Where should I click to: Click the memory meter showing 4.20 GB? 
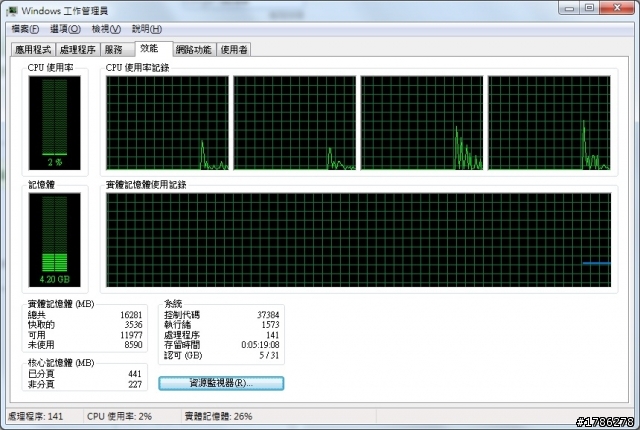pyautogui.click(x=54, y=240)
